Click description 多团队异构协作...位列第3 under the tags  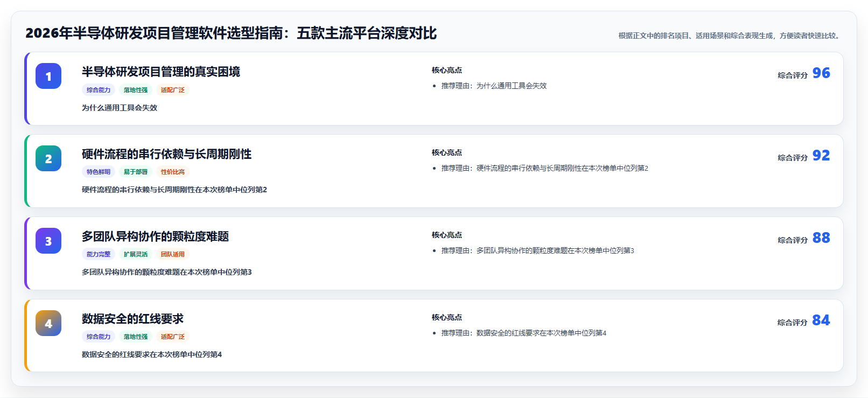point(167,272)
